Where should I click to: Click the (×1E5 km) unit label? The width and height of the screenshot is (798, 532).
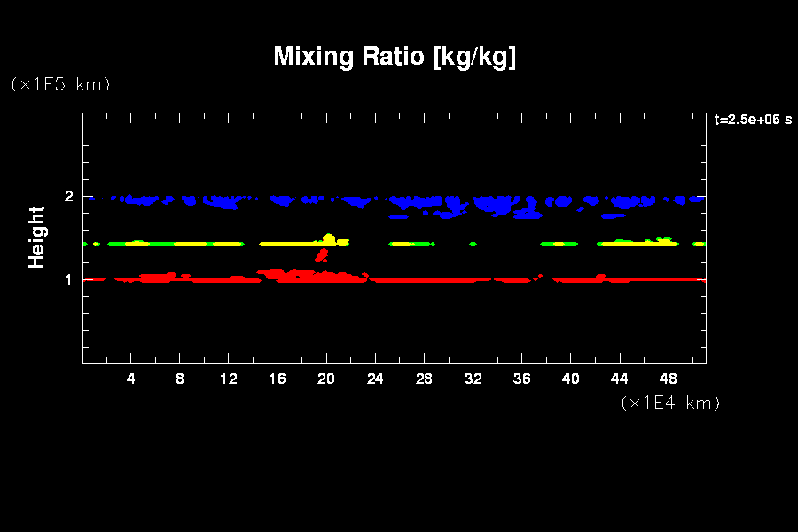pos(60,84)
